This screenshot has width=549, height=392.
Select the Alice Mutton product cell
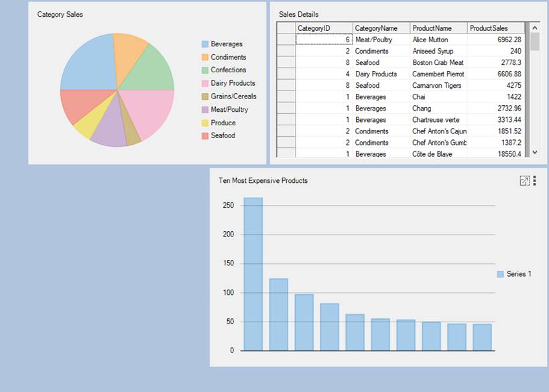click(438, 40)
